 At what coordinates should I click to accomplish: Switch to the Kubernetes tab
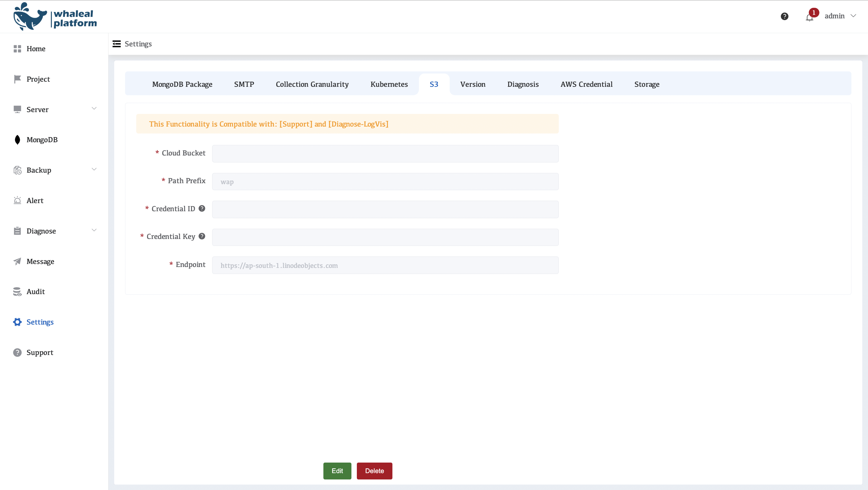pyautogui.click(x=389, y=84)
